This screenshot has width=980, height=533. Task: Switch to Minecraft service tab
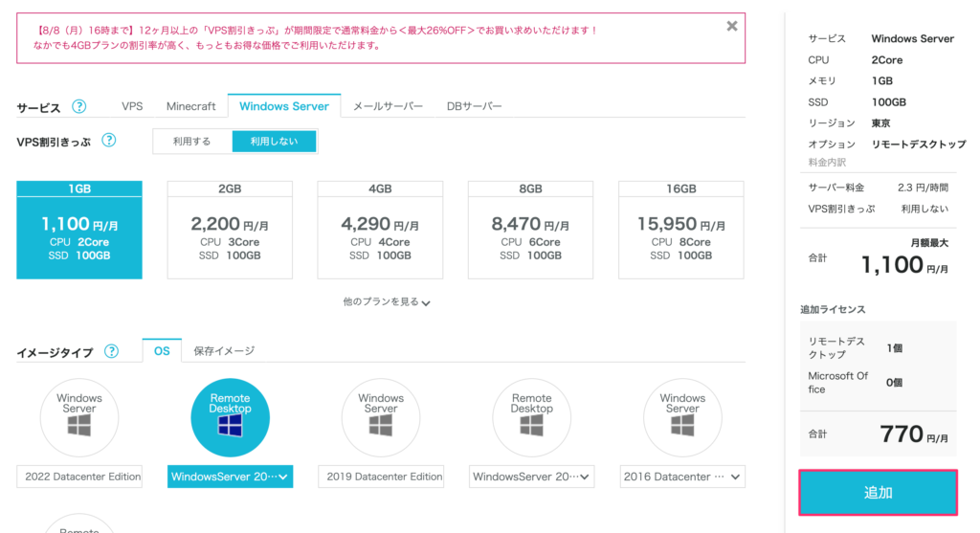(x=190, y=106)
